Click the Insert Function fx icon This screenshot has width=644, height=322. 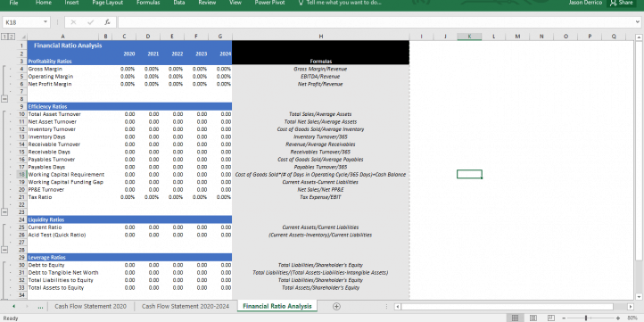107,22
